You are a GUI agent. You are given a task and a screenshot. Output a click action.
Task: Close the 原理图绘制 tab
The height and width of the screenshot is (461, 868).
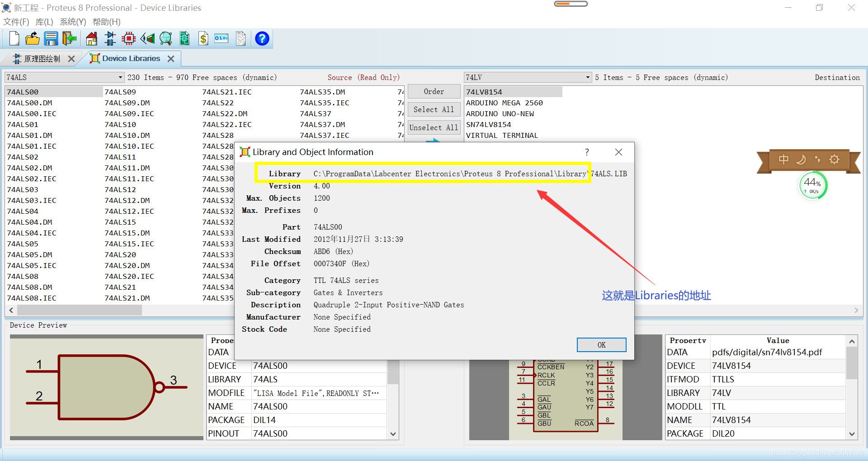71,59
